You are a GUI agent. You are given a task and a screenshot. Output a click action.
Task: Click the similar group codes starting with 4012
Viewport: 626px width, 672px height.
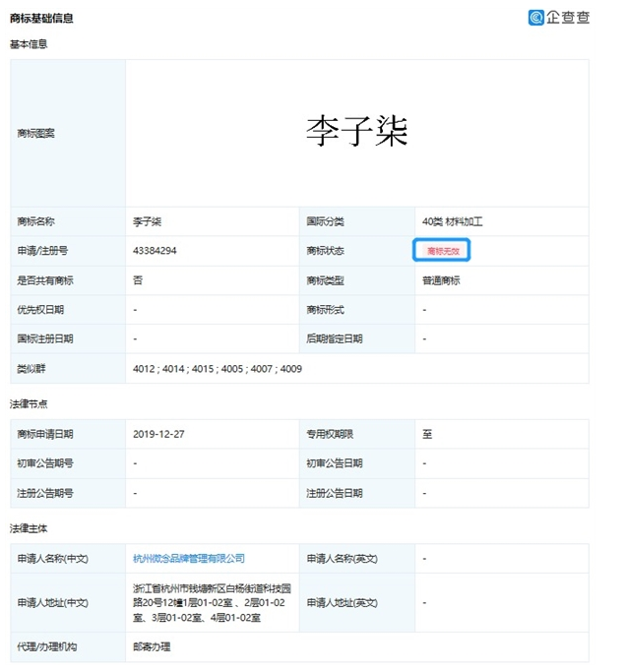coord(217,368)
